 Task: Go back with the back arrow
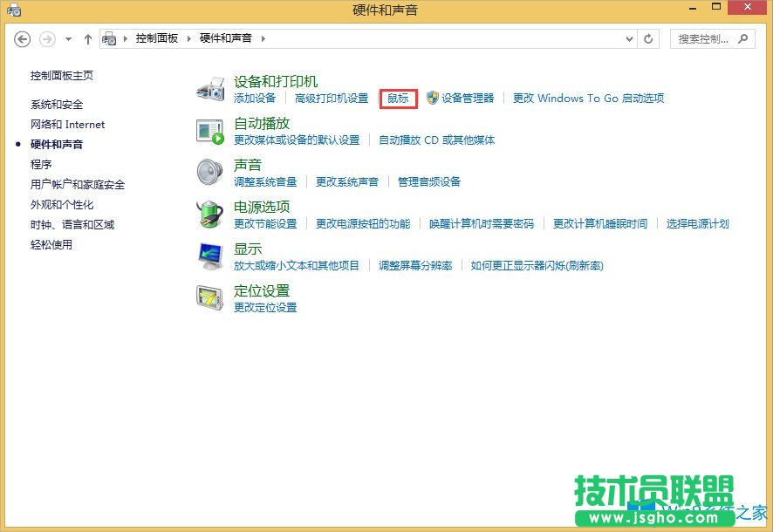pyautogui.click(x=23, y=38)
